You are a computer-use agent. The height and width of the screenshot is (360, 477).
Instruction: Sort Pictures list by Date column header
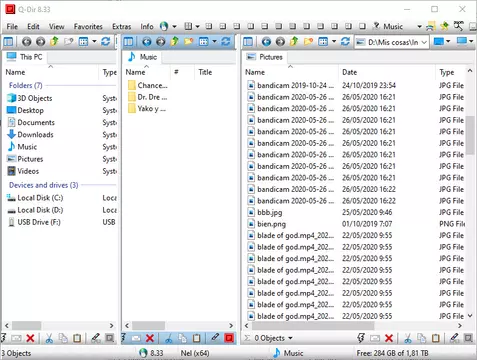click(349, 72)
